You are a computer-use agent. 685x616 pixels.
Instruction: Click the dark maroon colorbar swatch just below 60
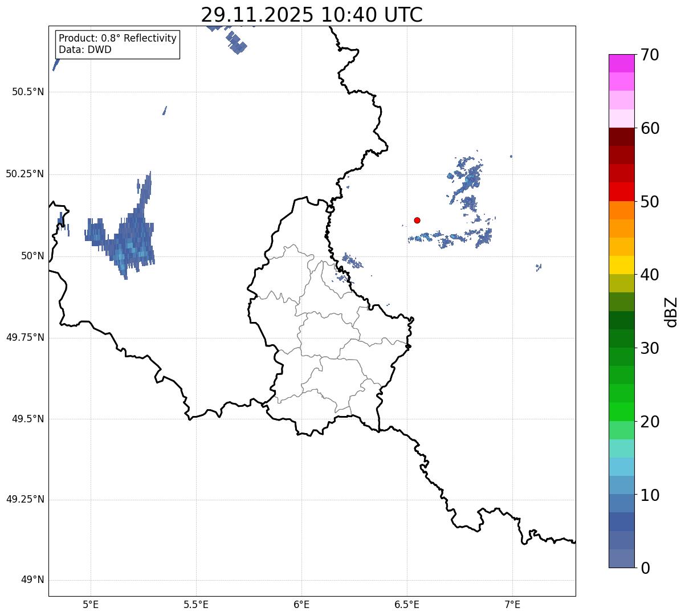(621, 137)
